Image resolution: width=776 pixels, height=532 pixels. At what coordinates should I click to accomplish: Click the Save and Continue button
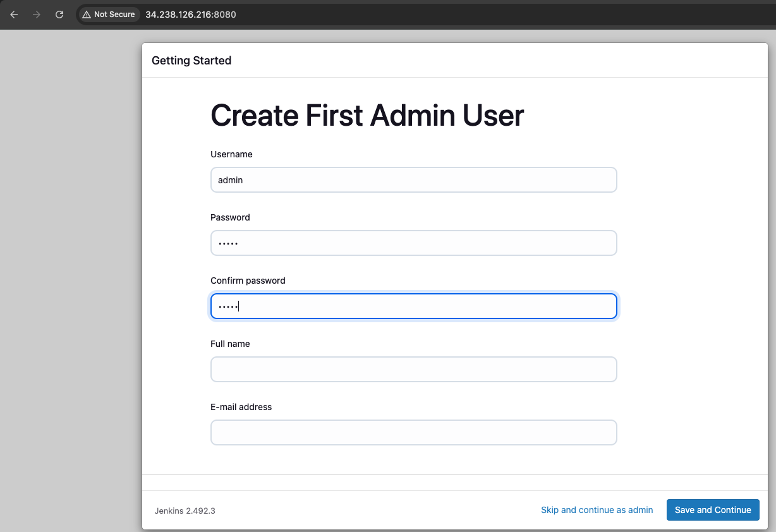[713, 510]
